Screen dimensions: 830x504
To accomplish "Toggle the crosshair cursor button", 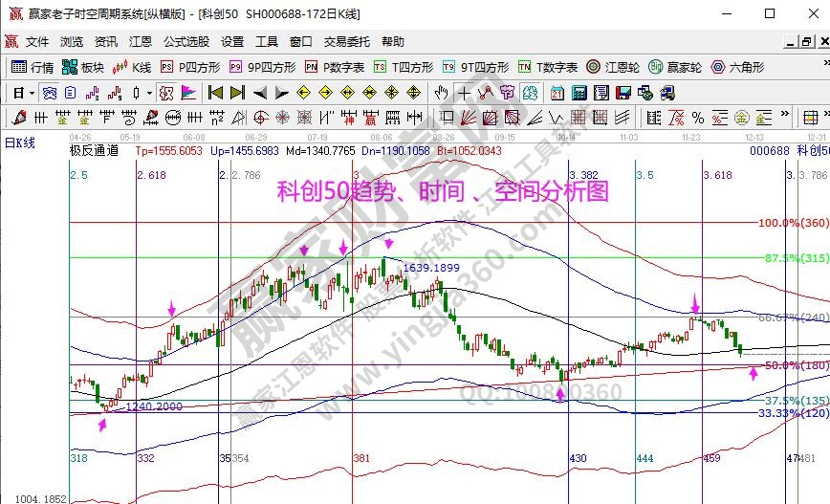I will click(x=464, y=93).
